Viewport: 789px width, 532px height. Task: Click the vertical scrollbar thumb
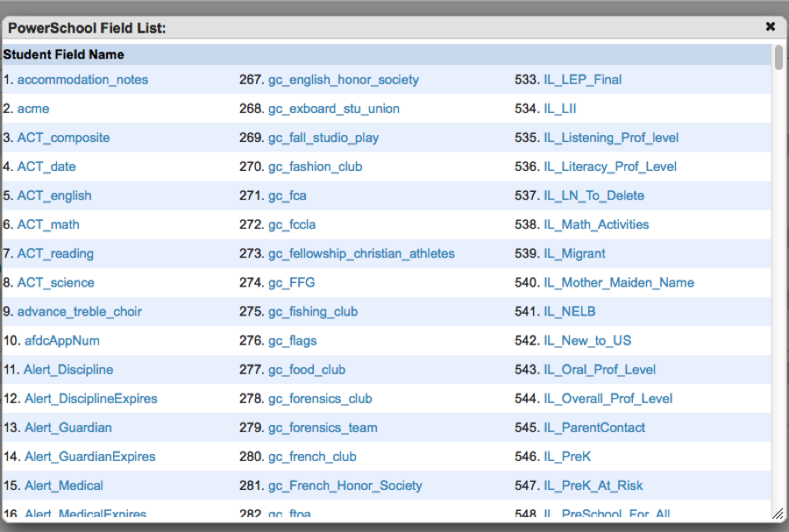[x=778, y=57]
